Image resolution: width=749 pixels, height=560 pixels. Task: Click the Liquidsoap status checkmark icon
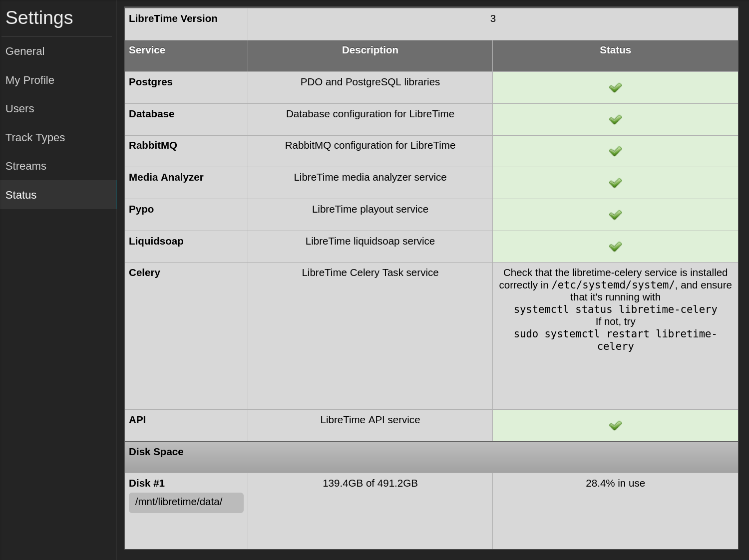[615, 247]
